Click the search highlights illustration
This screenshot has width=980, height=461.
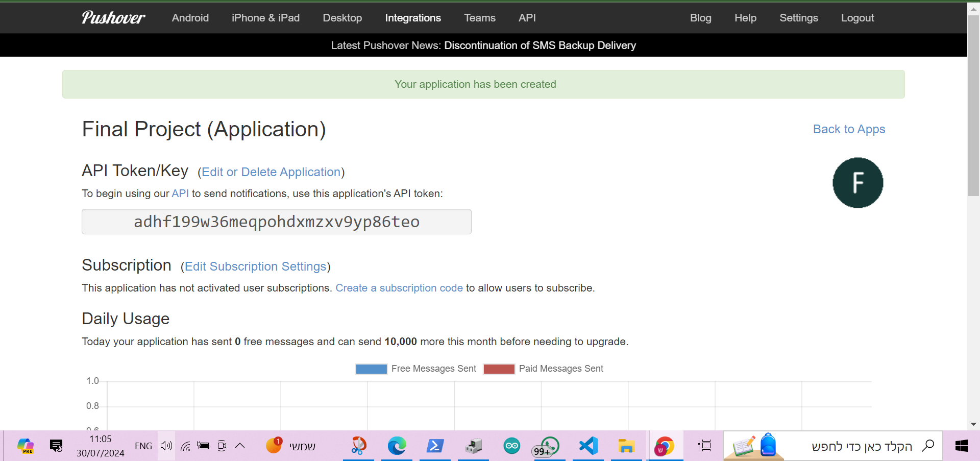(x=754, y=446)
